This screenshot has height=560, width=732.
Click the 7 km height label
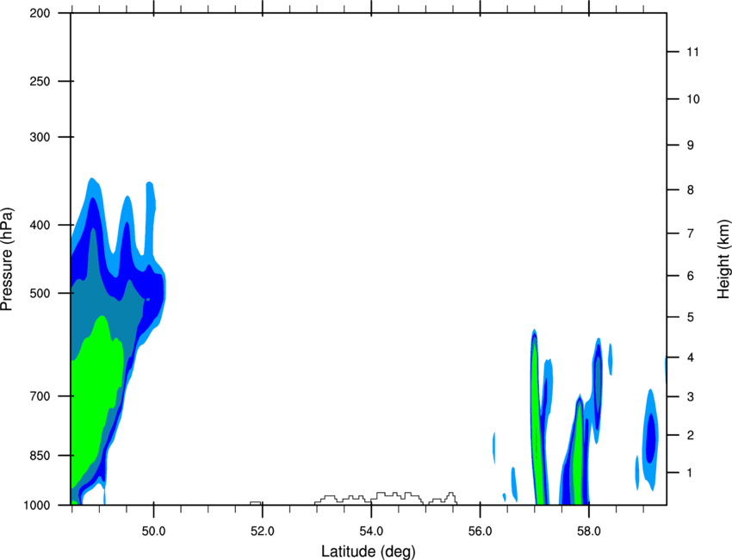tap(691, 233)
